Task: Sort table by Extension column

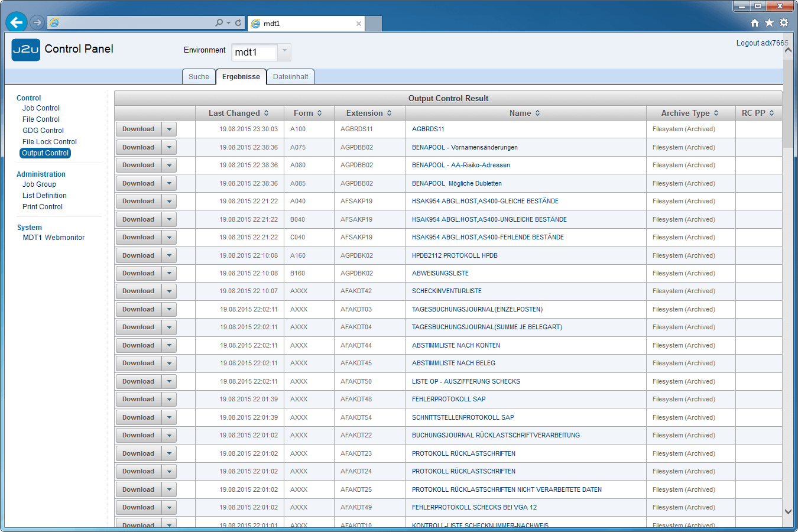Action: (x=369, y=113)
